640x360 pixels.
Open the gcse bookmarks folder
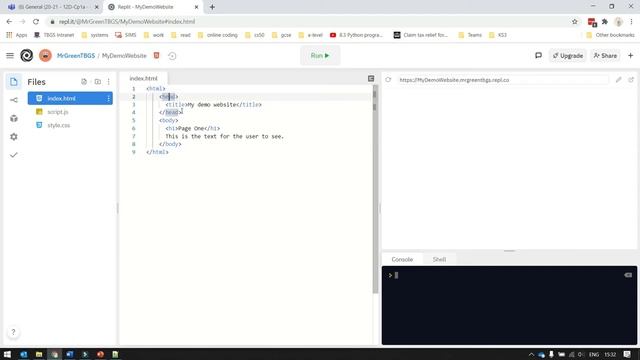[x=282, y=35]
